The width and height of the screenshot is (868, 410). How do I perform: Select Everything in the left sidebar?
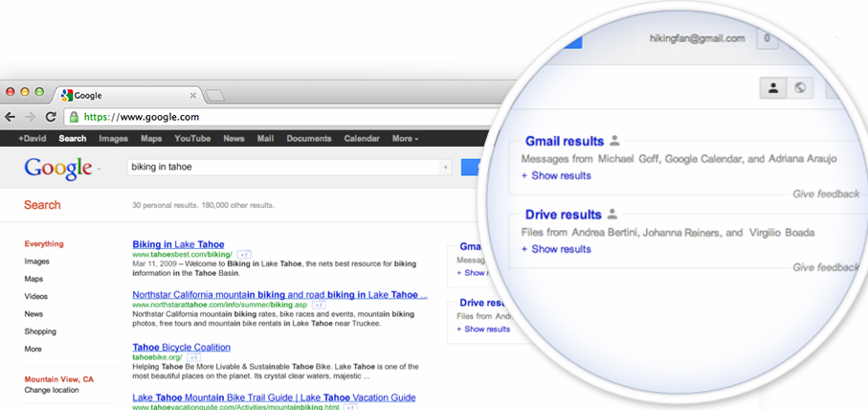(44, 243)
